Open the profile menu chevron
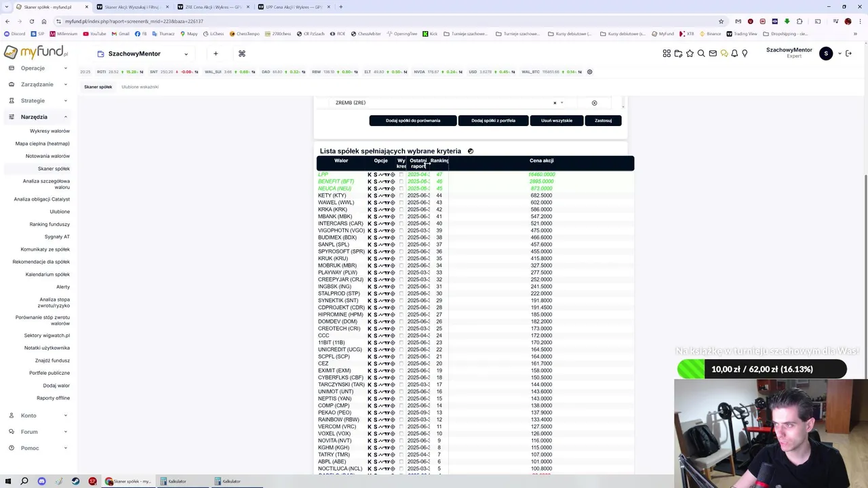The height and width of the screenshot is (488, 868). point(840,54)
